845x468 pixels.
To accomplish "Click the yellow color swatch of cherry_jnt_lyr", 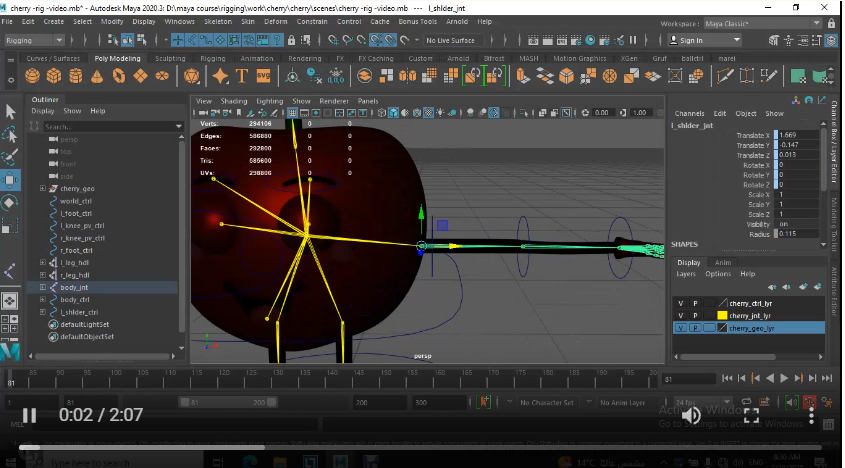I will (720, 315).
